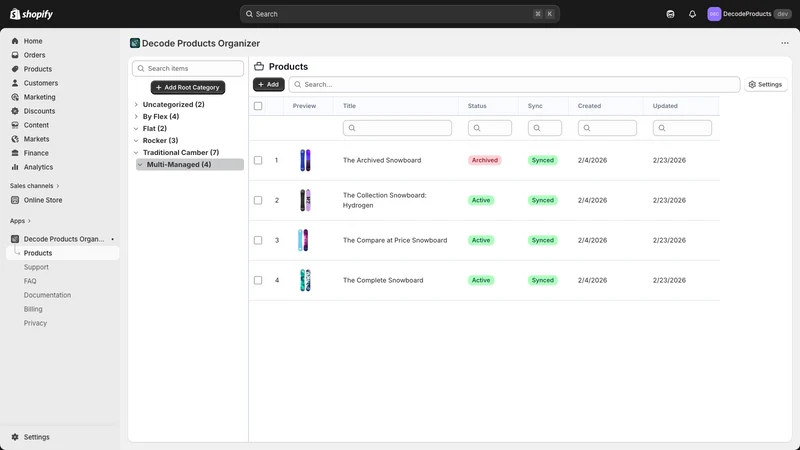The image size is (800, 450).
Task: Collapse the Multi-Managed (4) chevron
Action: pos(140,165)
